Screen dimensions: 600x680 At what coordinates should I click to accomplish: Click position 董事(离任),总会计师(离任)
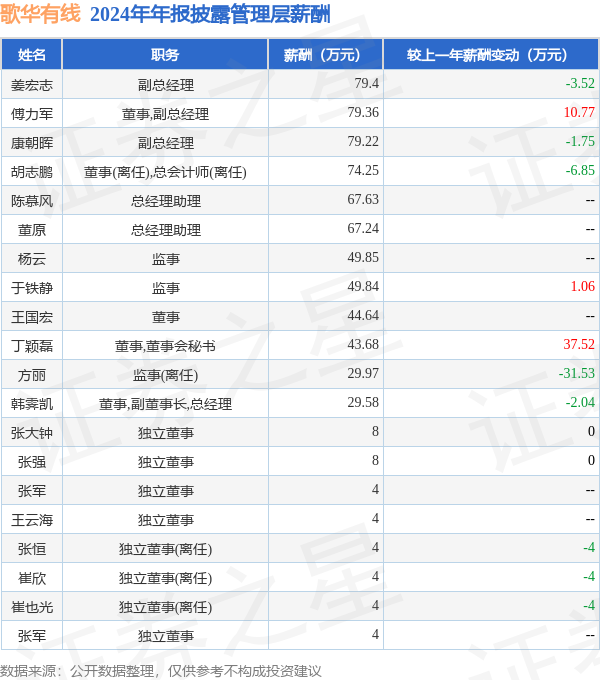165,172
